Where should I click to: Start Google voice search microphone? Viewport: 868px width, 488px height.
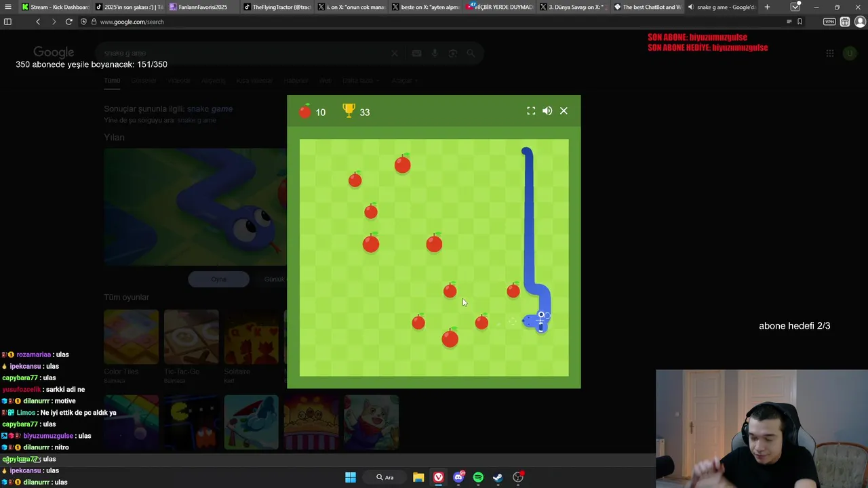(x=435, y=54)
